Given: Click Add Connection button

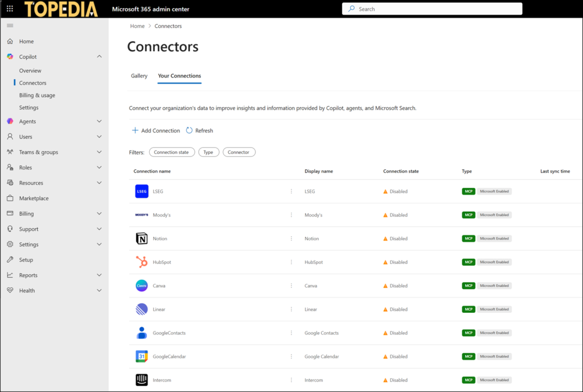Looking at the screenshot, I should pyautogui.click(x=156, y=130).
